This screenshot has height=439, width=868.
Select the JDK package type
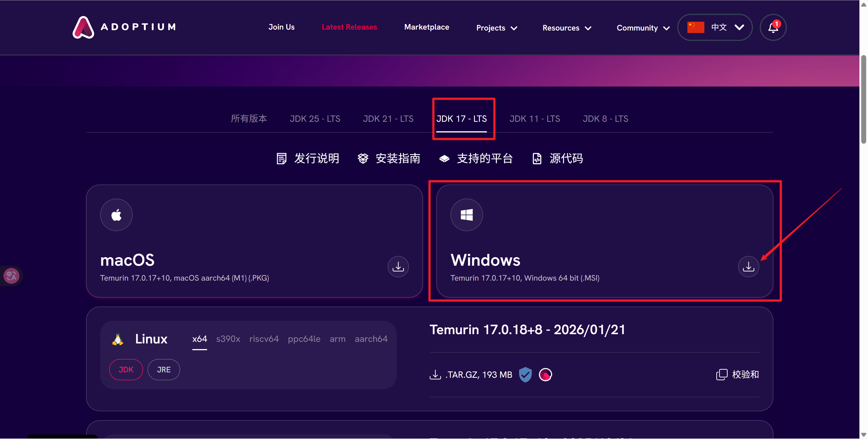pyautogui.click(x=126, y=370)
